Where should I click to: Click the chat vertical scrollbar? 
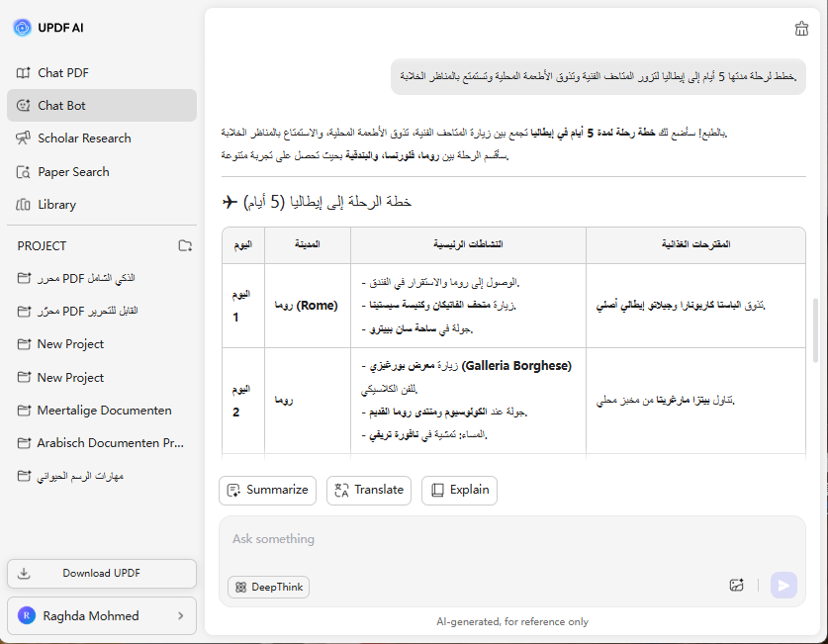815,331
